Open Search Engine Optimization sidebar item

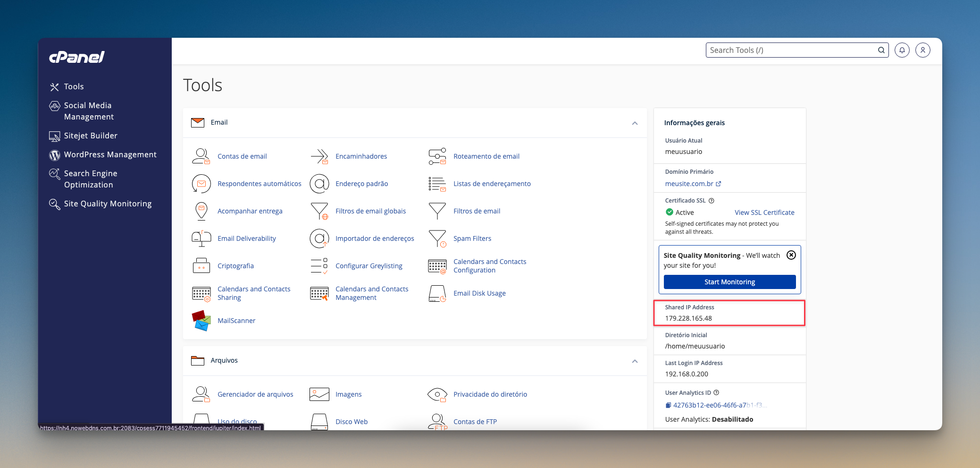[91, 179]
